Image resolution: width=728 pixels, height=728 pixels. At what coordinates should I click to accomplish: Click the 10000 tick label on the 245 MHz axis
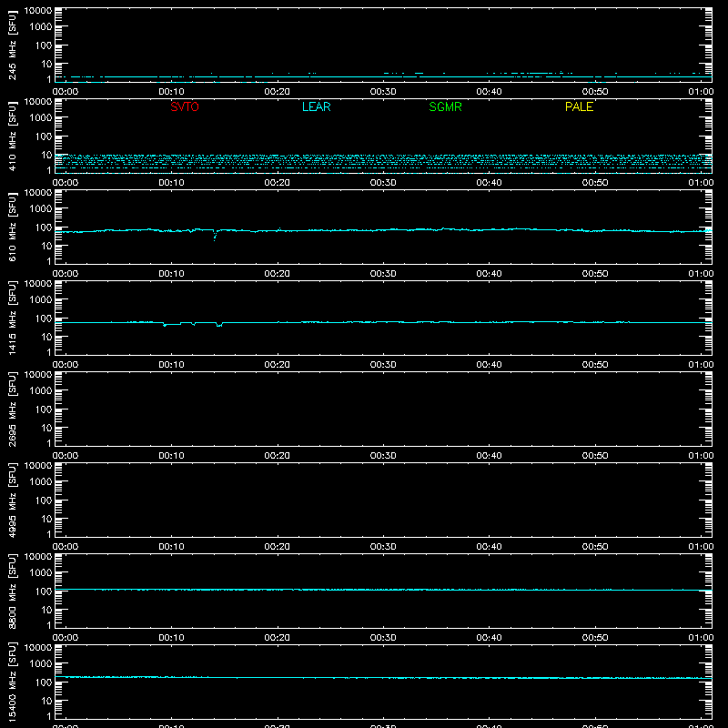[x=38, y=11]
